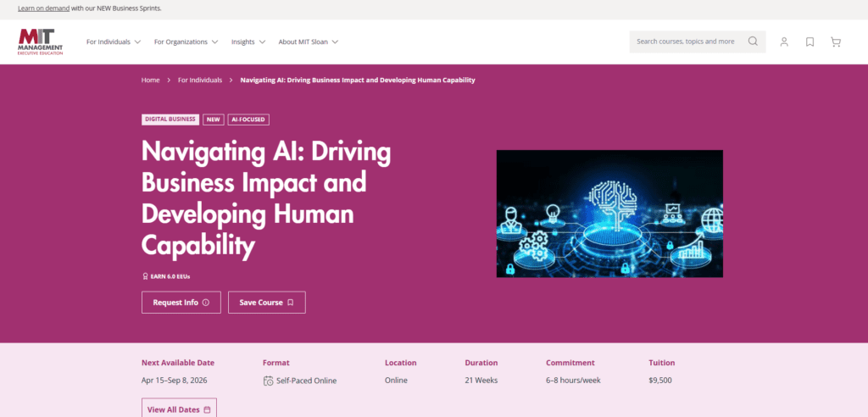Click the Next Available Date label
The image size is (868, 417).
(x=178, y=363)
